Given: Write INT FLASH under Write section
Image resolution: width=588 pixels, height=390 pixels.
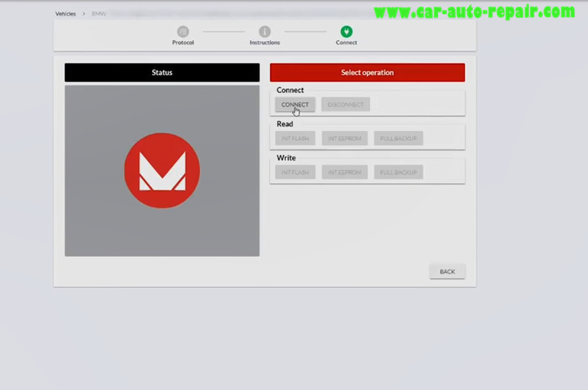Looking at the screenshot, I should [295, 173].
